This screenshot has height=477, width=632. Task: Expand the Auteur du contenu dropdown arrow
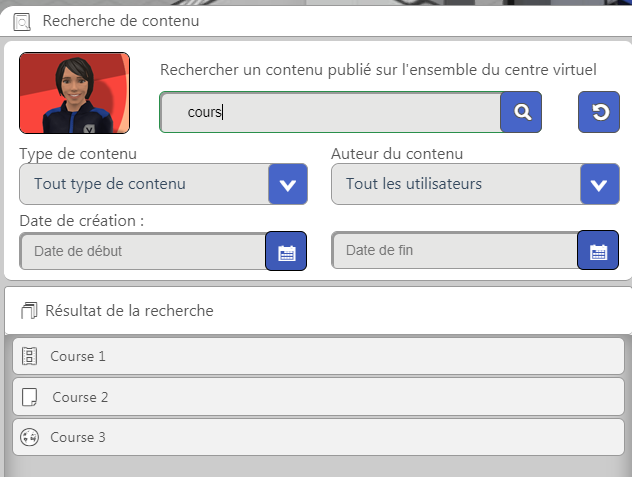(599, 184)
